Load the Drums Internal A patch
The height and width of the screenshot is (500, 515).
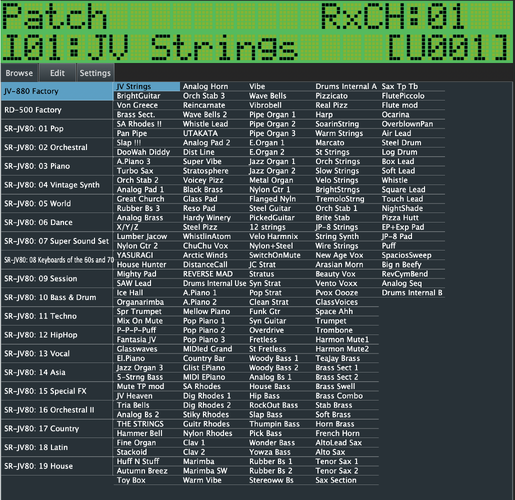pos(346,87)
